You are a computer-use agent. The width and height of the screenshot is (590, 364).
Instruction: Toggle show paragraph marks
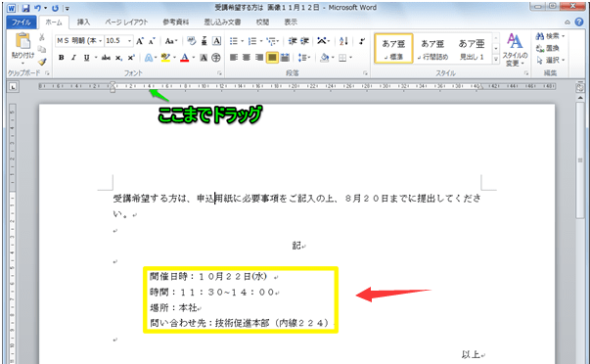(362, 41)
